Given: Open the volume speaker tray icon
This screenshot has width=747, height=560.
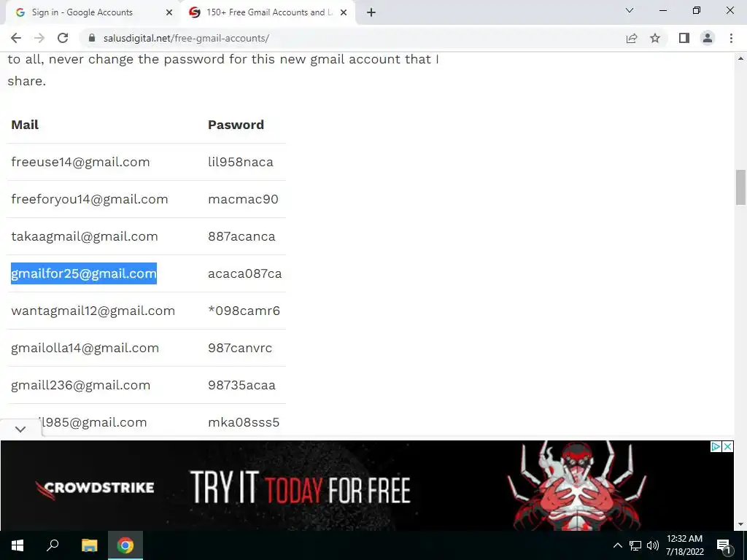Looking at the screenshot, I should point(653,545).
